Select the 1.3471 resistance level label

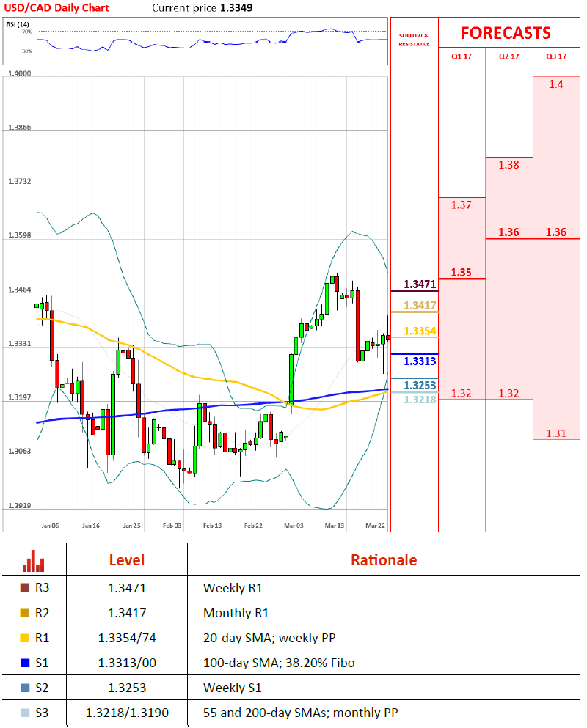420,284
